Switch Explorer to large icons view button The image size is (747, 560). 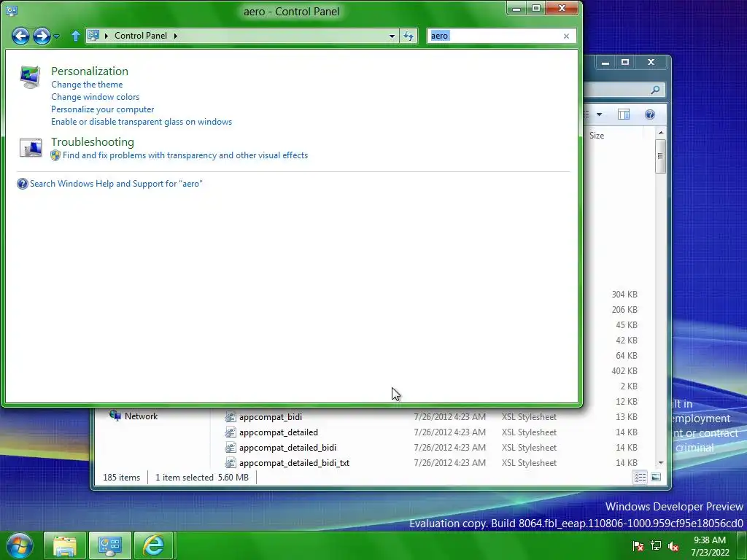[656, 477]
